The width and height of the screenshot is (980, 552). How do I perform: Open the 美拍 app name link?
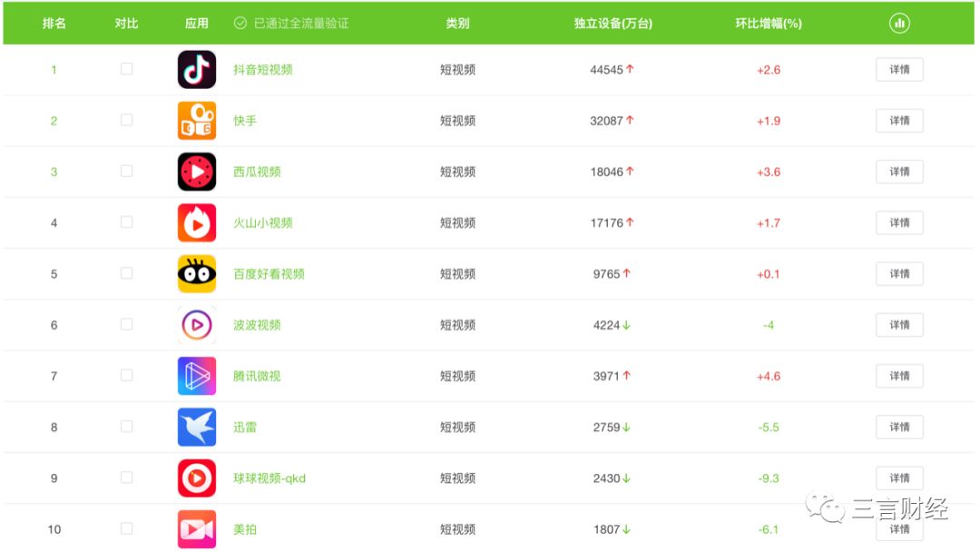(245, 529)
